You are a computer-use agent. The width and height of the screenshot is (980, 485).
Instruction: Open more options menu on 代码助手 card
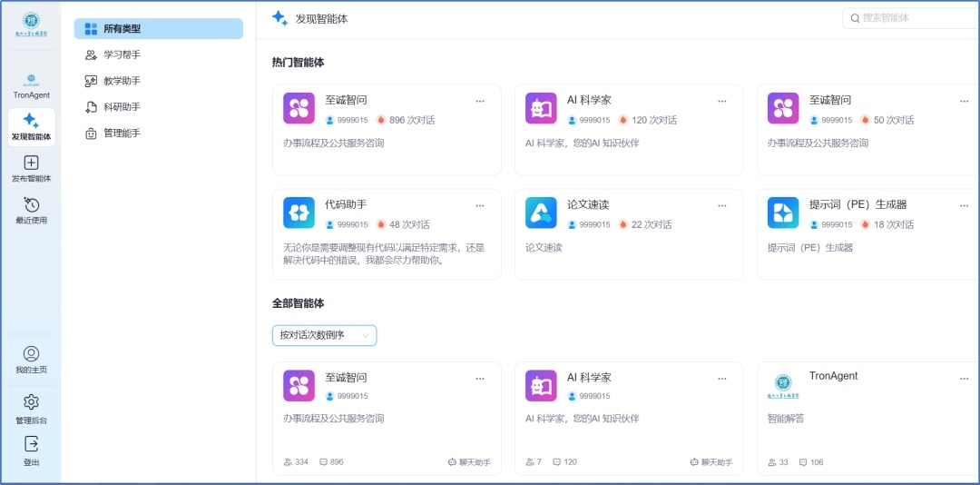coord(480,205)
